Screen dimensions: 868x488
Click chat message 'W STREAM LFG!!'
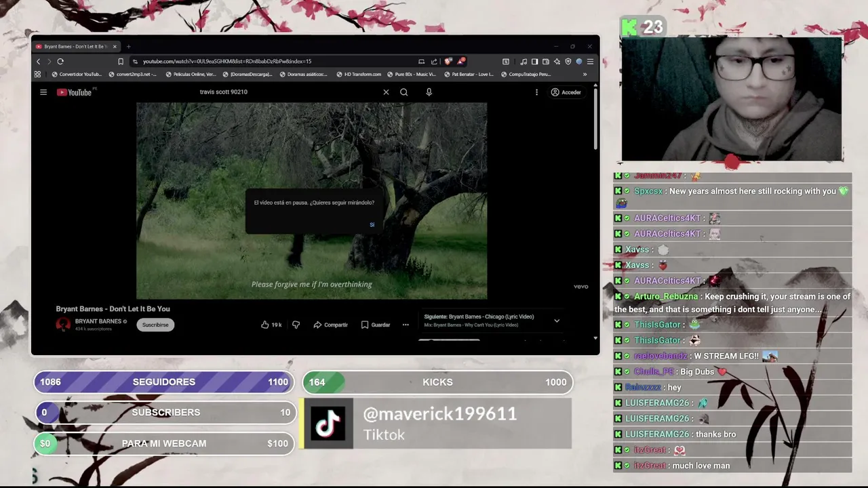(726, 356)
